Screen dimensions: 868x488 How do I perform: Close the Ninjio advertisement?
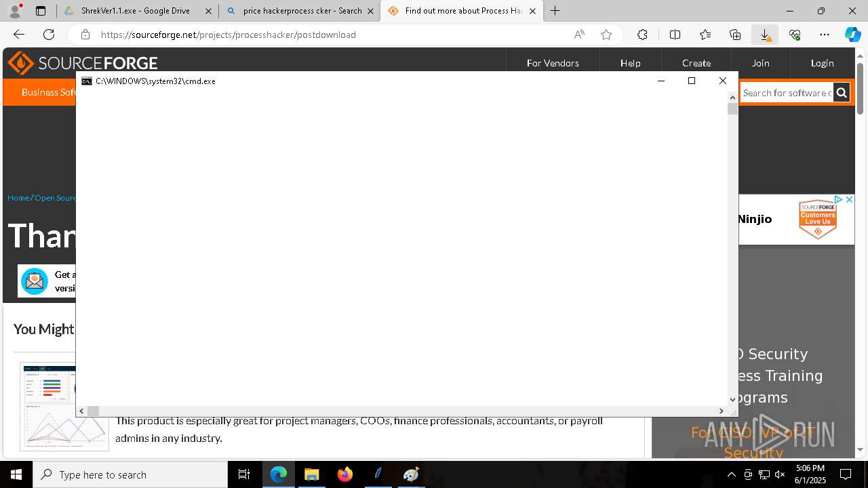[x=849, y=200]
